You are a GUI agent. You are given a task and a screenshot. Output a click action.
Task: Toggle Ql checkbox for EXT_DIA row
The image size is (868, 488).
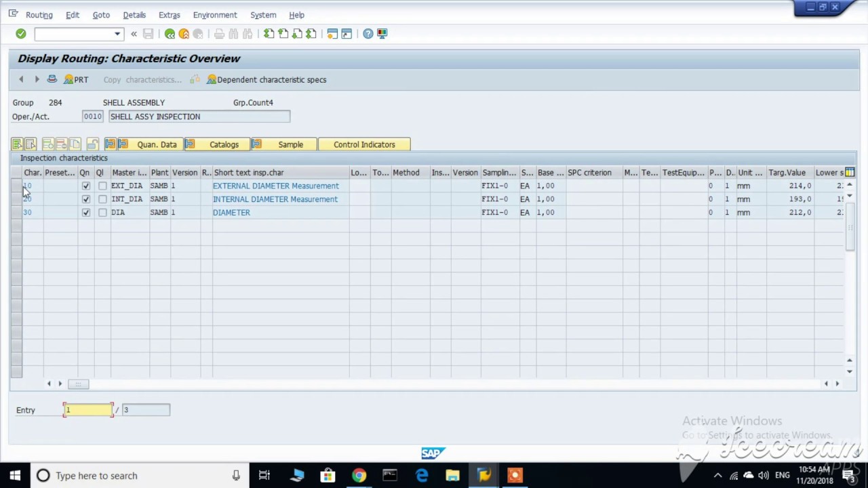click(102, 186)
